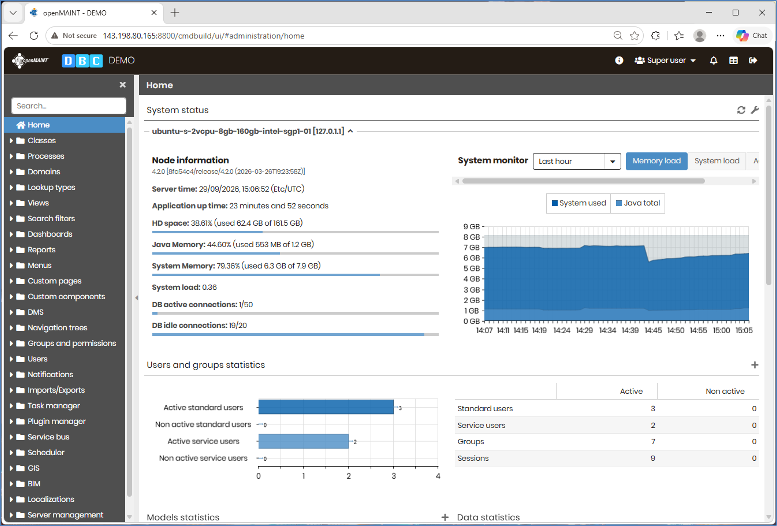Open System status wrench settings

click(755, 110)
